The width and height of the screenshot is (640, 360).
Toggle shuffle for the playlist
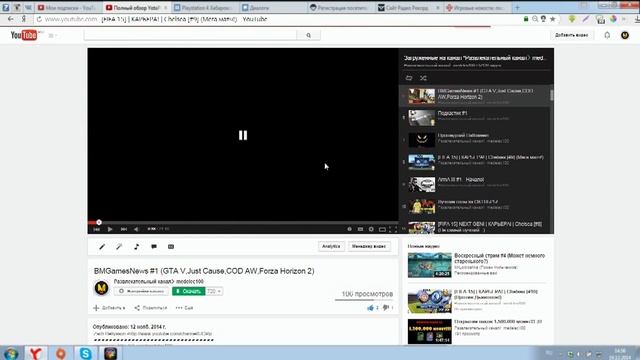tap(423, 78)
